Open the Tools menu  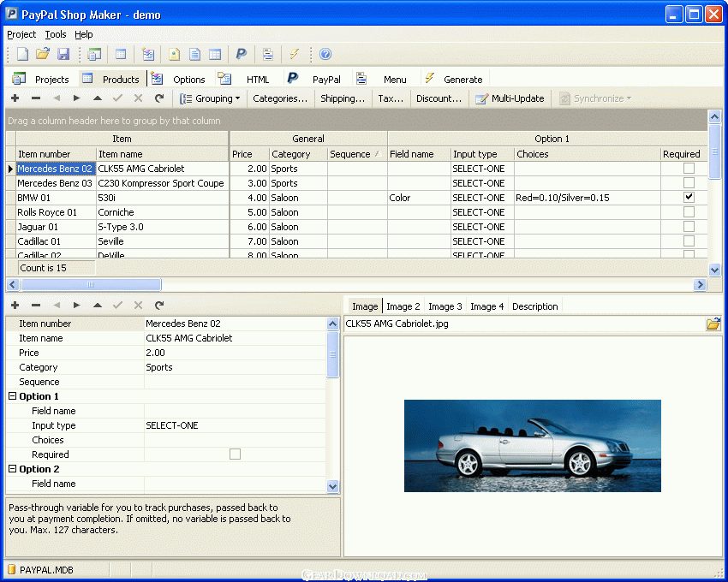(x=56, y=34)
